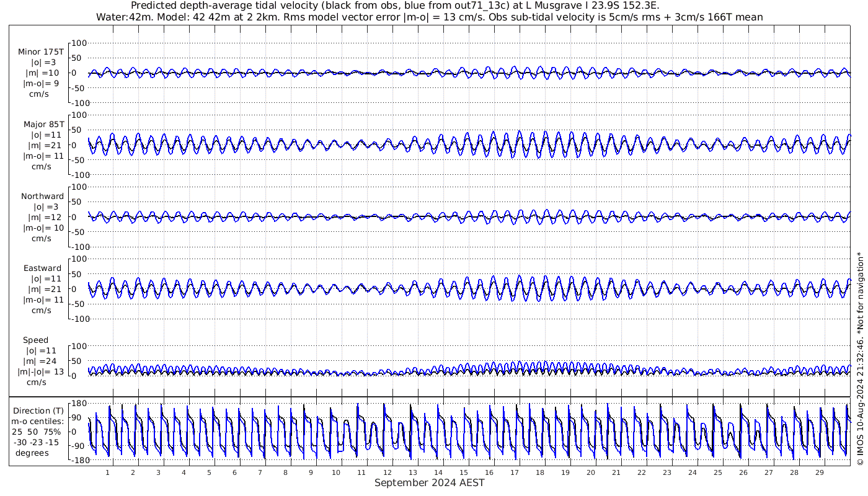Screen dimensions: 868x496
Task: Click day '8' on the date axis
Action: click(285, 472)
